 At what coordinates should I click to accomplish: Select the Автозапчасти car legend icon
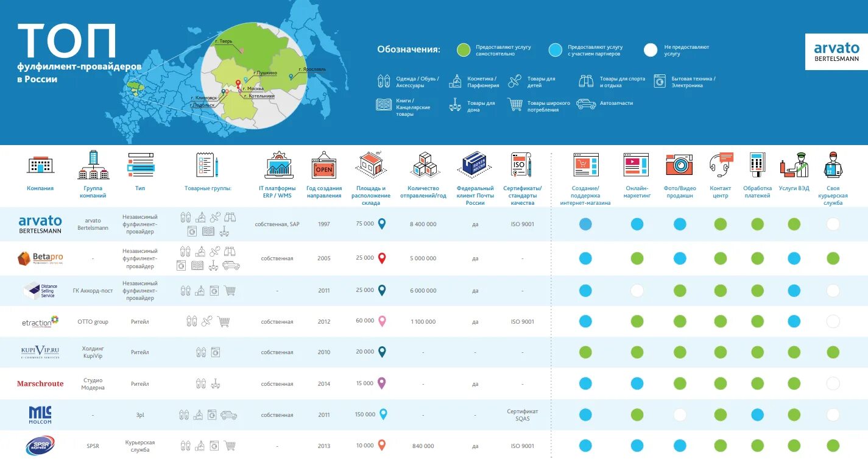(x=587, y=104)
